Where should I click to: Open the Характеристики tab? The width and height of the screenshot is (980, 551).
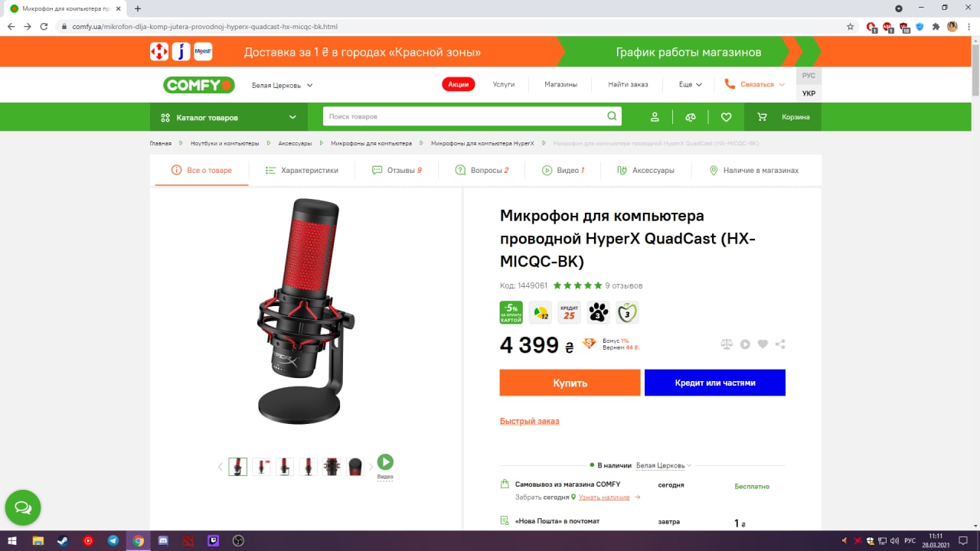coord(302,170)
